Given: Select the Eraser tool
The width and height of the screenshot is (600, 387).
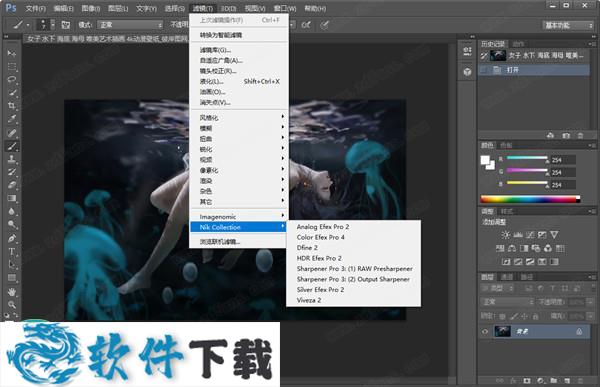Looking at the screenshot, I should coord(11,185).
